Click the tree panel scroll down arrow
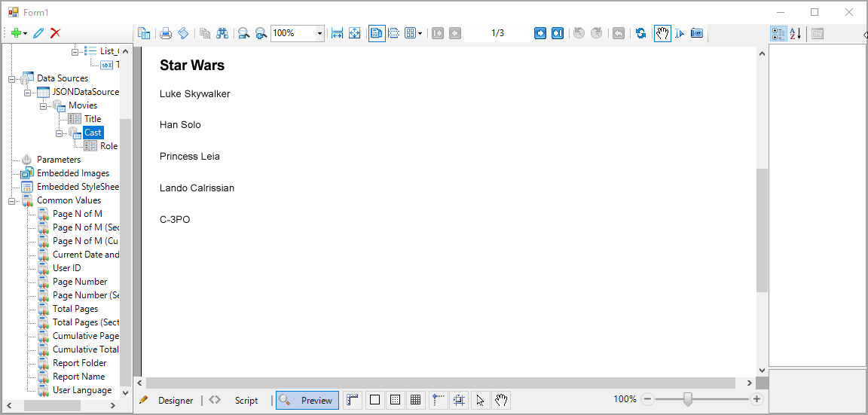 click(x=125, y=393)
